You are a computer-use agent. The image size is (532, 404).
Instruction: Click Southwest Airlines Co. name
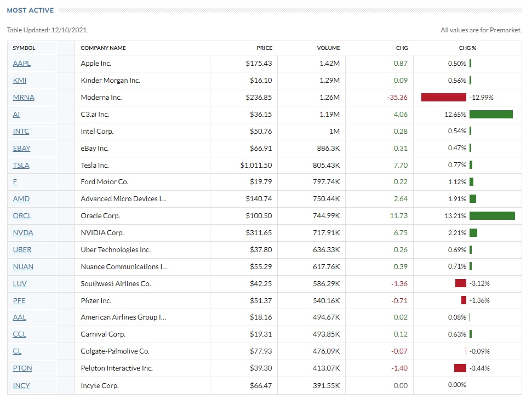tap(116, 284)
